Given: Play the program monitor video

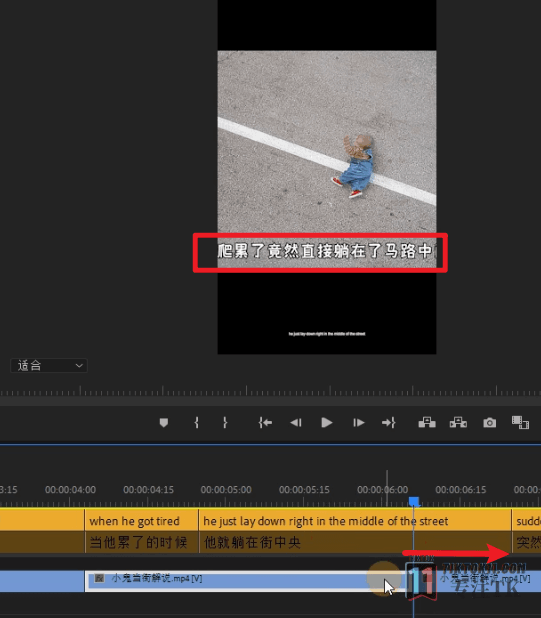Looking at the screenshot, I should coord(327,423).
